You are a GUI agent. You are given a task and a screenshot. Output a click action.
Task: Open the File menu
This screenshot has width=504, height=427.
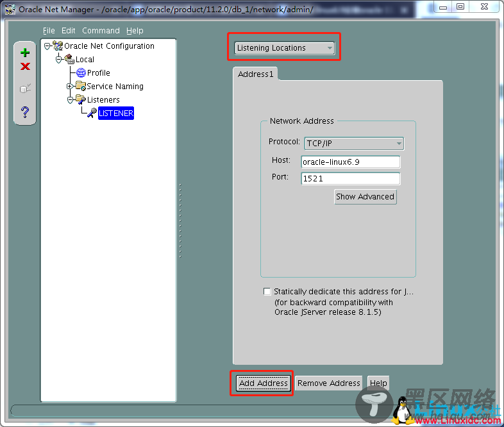pos(49,31)
